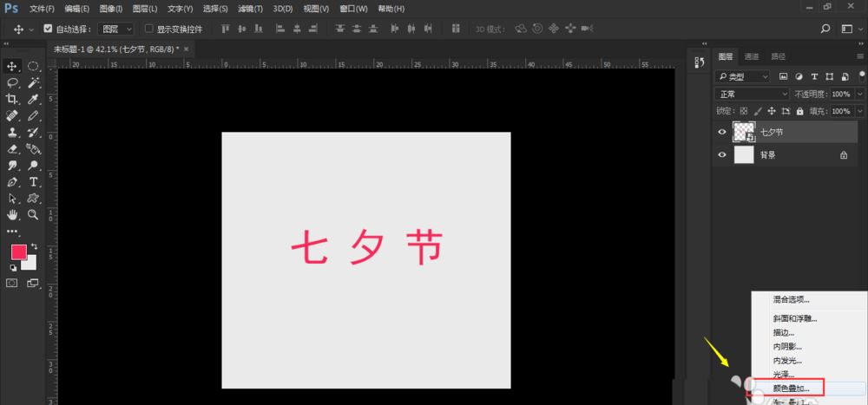Open the 滤镜(T) menu
The image size is (868, 405).
(x=250, y=9)
